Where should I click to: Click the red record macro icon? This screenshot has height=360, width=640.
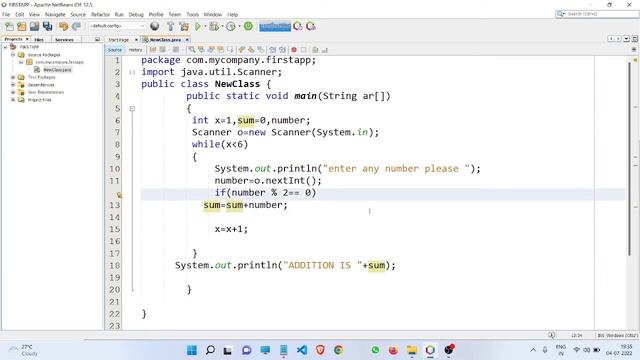pyautogui.click(x=294, y=50)
